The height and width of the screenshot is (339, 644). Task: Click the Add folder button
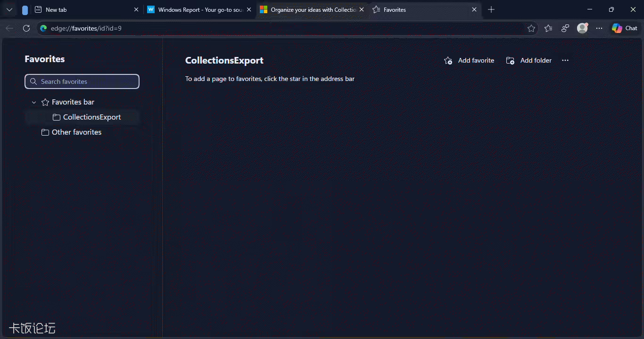tap(529, 60)
